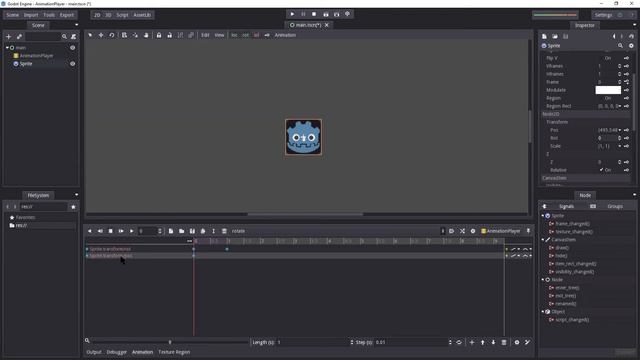This screenshot has width=640, height=360.
Task: Adjust the animation timeline zoom slider
Action: (170, 342)
